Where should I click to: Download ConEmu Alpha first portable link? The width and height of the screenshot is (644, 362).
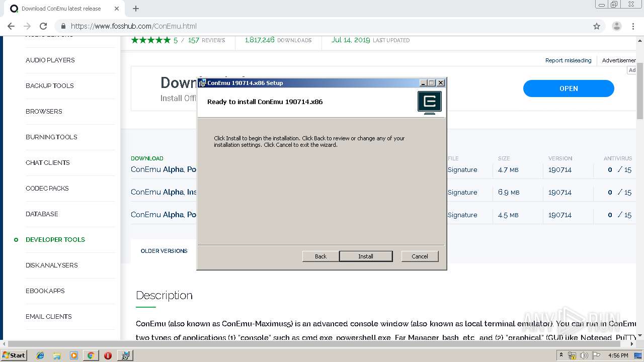(x=164, y=169)
